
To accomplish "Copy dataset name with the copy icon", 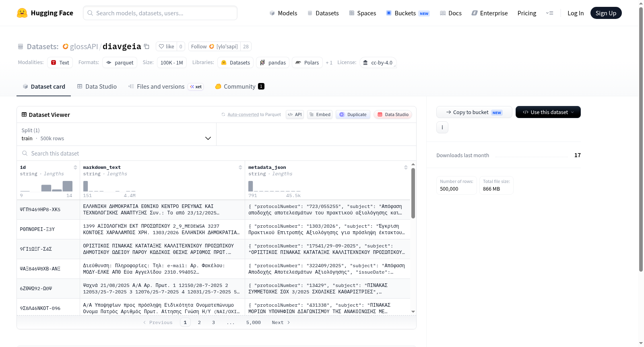I will (x=147, y=47).
